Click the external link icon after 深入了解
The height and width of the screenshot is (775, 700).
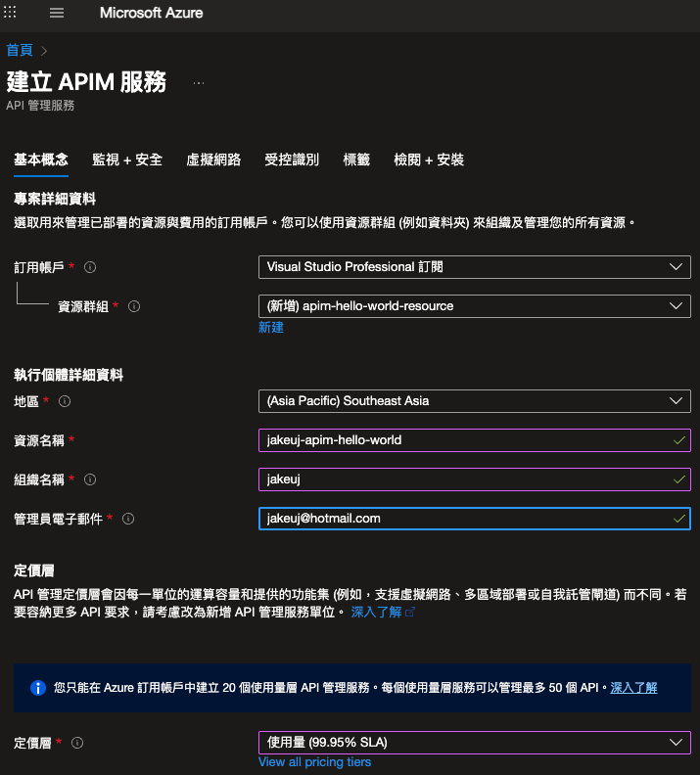point(410,613)
